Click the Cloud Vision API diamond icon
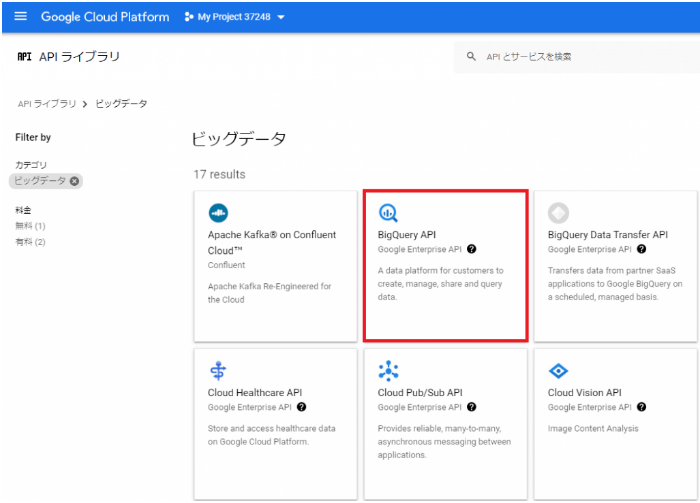 (558, 371)
